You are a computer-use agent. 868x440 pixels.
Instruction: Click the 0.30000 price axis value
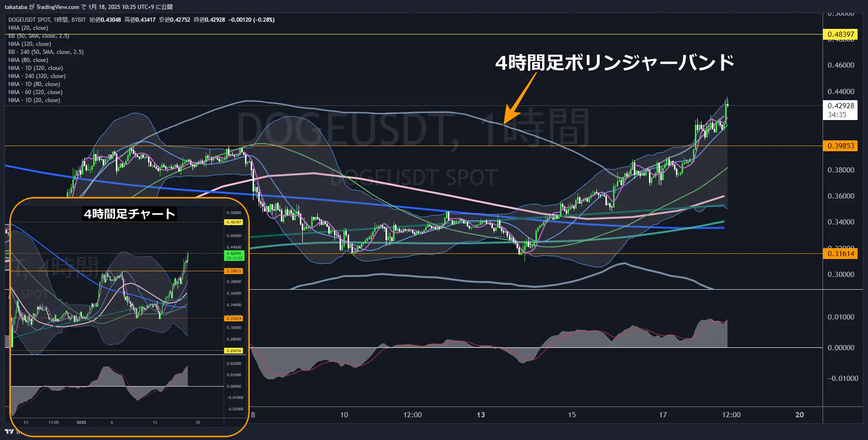[841, 275]
